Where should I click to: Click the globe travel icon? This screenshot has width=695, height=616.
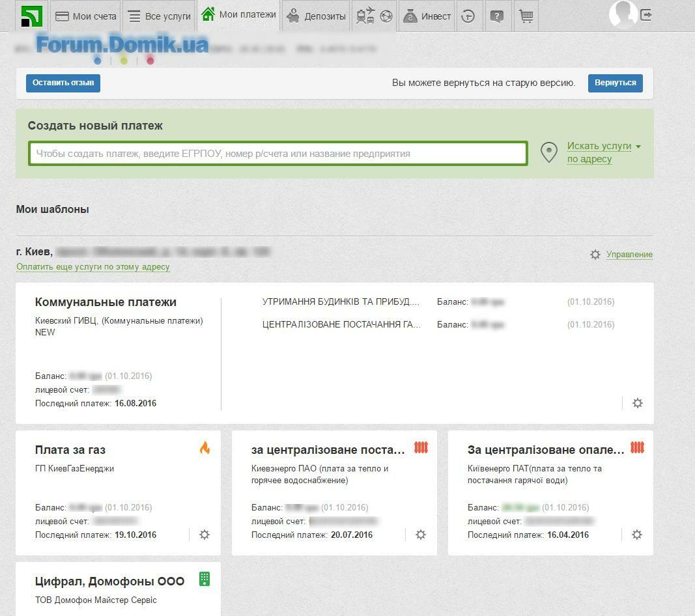pos(386,16)
